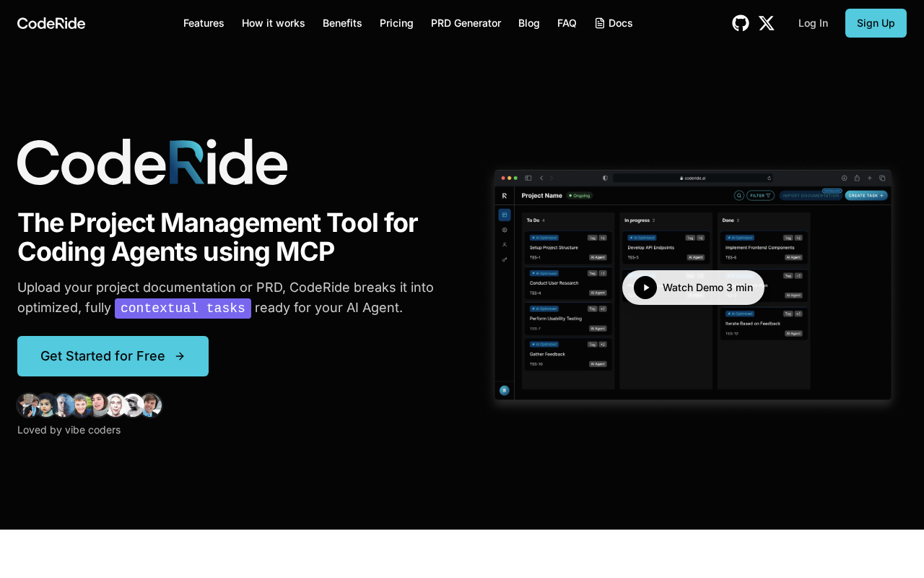Click the grayscale avatar of man in cap
The image size is (924, 578).
(x=133, y=405)
